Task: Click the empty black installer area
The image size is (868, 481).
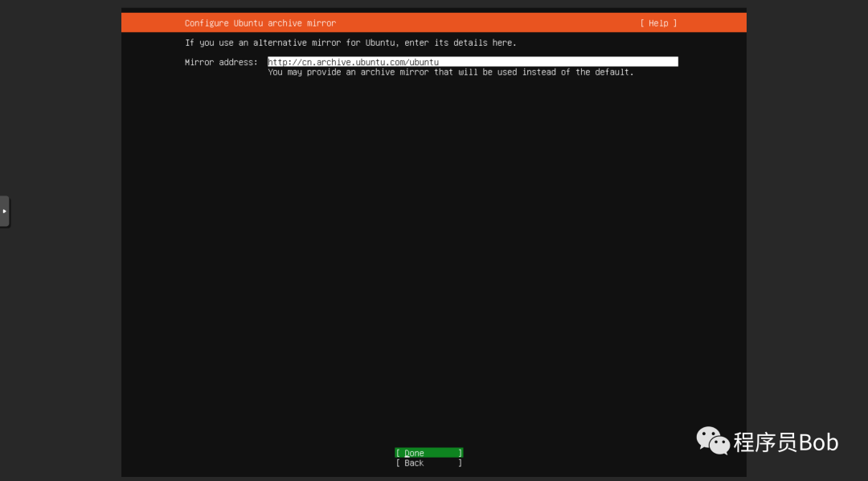Action: point(433,249)
